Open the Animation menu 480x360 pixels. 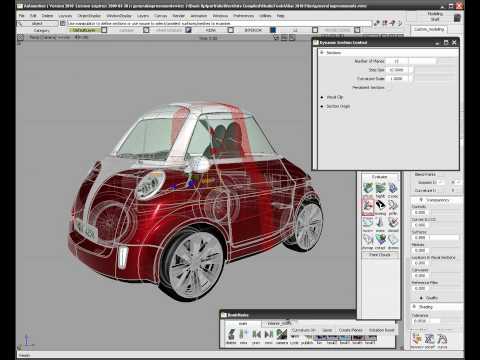[199, 16]
